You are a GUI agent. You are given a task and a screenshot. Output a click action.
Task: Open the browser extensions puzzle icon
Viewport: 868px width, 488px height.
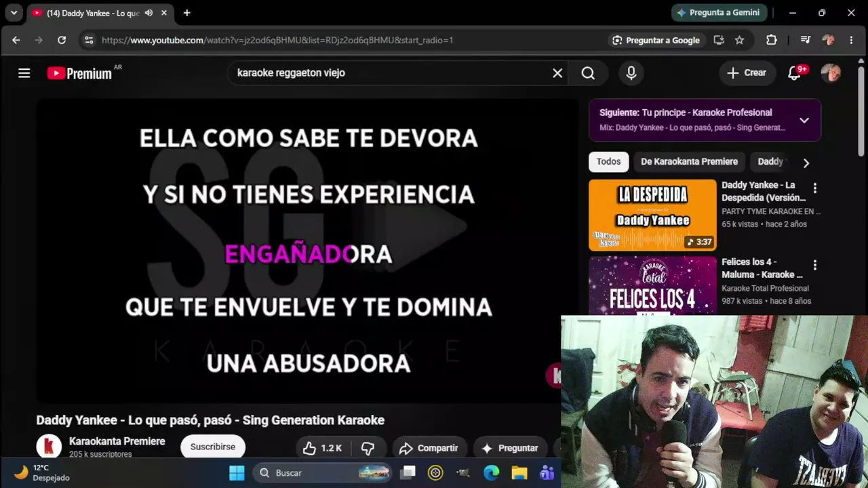pyautogui.click(x=772, y=40)
